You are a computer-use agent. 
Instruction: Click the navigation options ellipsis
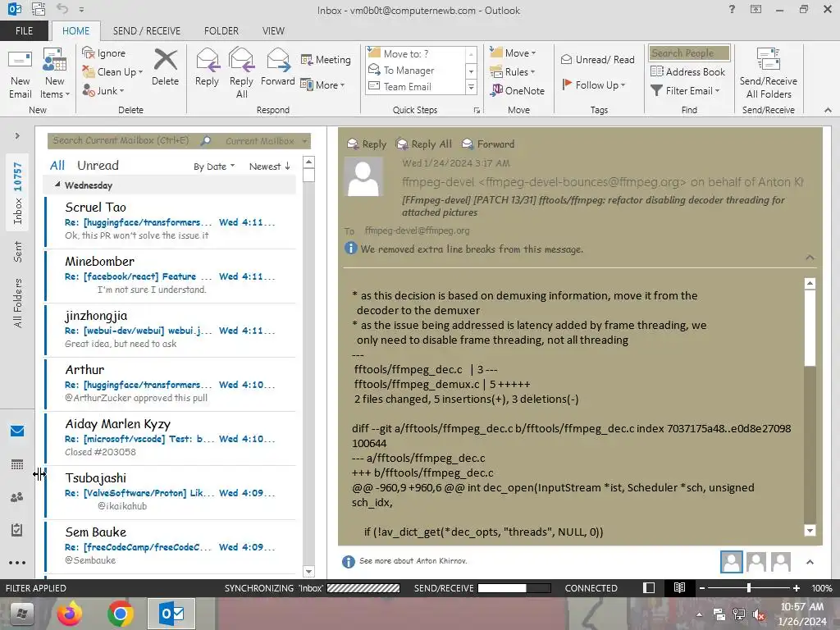point(17,563)
